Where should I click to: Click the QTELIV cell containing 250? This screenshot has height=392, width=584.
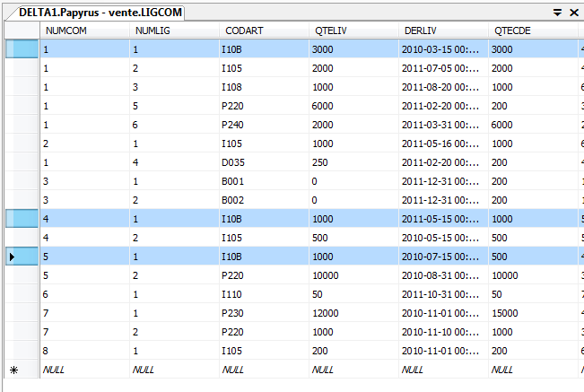(353, 161)
